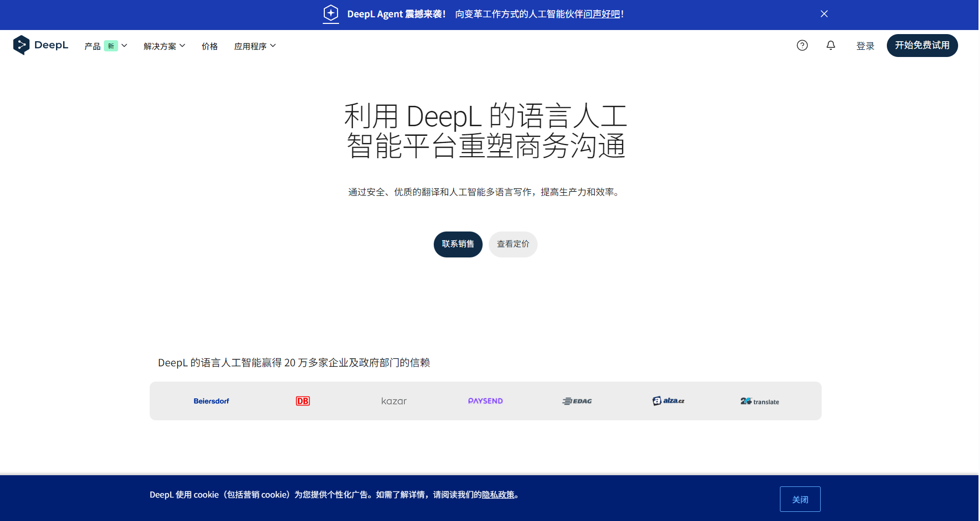Select 价格 in the navigation bar

209,46
